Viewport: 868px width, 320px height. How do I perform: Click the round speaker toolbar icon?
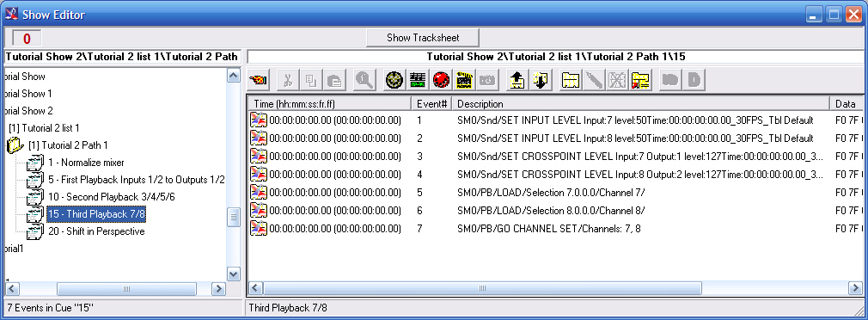(x=394, y=80)
